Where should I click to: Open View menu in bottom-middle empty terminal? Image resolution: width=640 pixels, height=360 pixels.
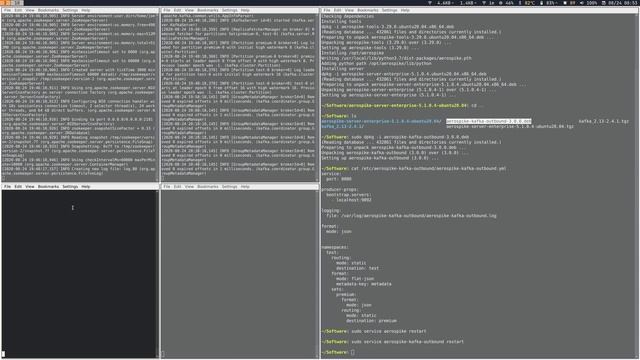click(189, 187)
